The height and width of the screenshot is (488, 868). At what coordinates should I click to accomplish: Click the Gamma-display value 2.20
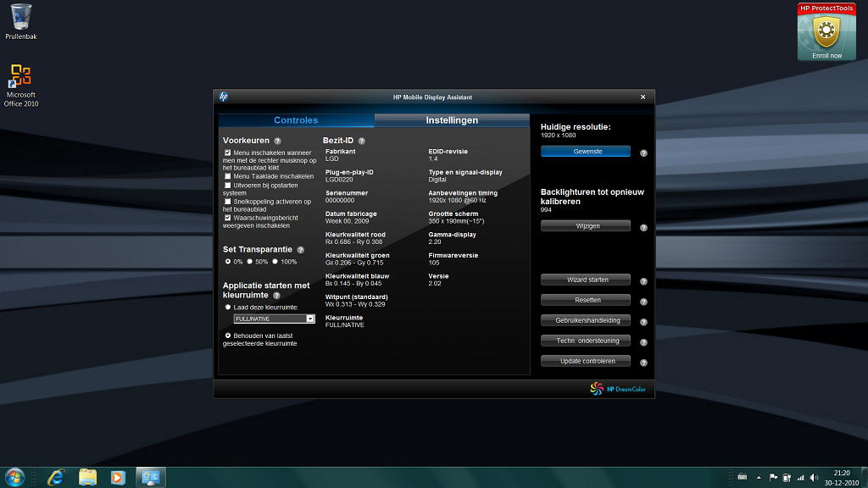click(x=435, y=241)
